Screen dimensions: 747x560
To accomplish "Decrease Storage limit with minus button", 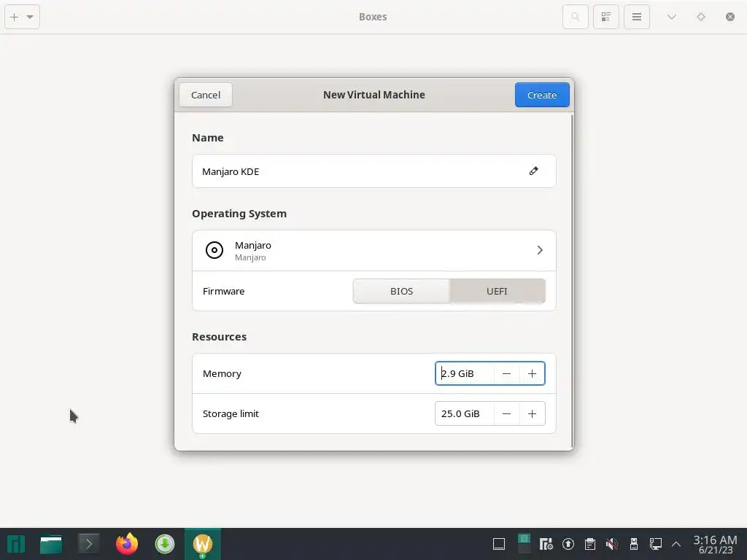I will coord(506,413).
